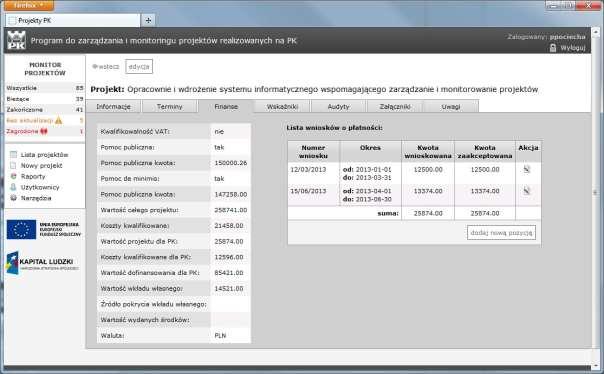
Task: Open a new browser tab with plus button
Action: pos(148,20)
